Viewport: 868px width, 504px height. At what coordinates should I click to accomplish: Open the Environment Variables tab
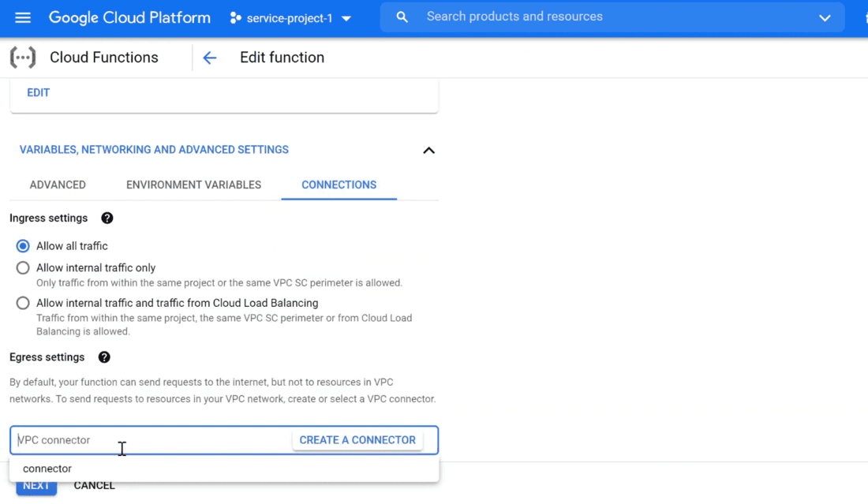click(x=193, y=185)
